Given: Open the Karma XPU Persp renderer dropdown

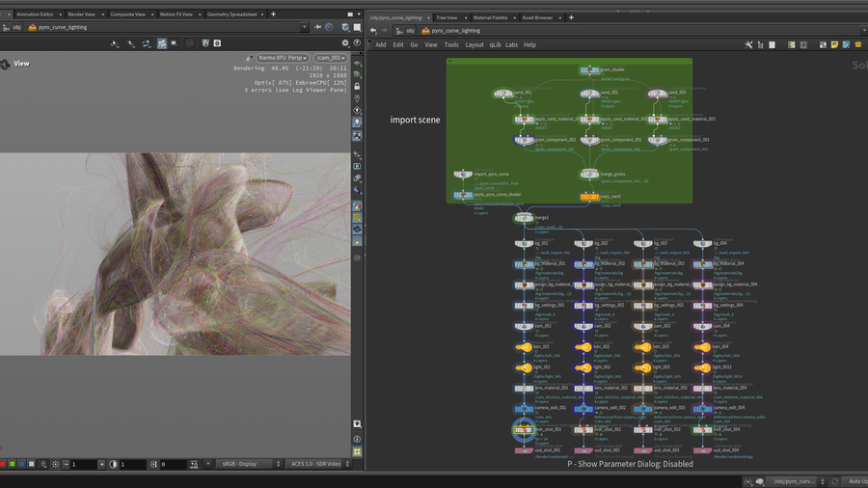Looking at the screenshot, I should point(283,58).
